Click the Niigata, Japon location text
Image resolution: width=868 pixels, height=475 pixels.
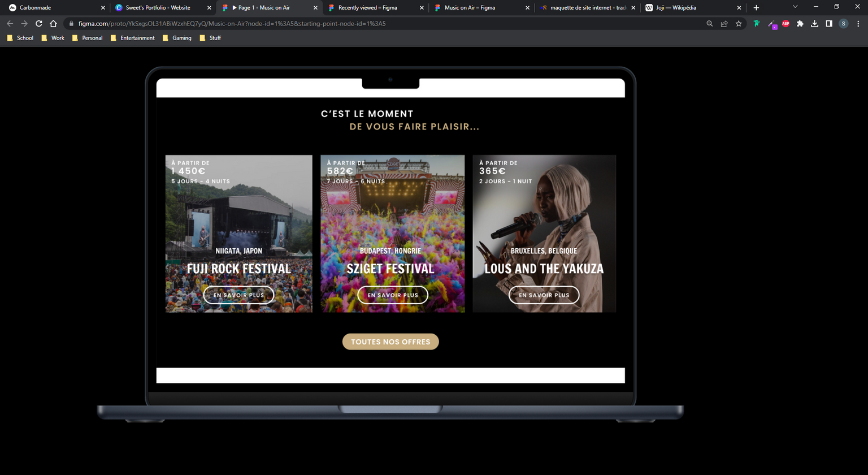238,251
